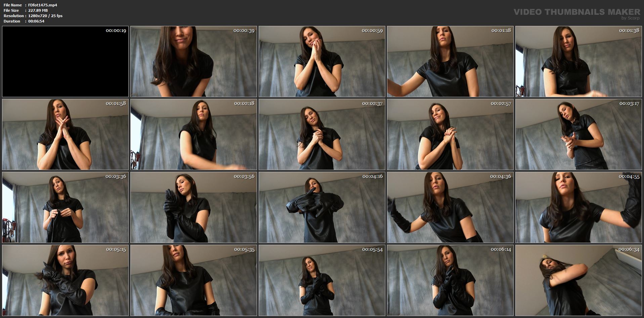Choose the thumbnail stamped 00:06:14
This screenshot has width=644, height=318.
[x=450, y=280]
